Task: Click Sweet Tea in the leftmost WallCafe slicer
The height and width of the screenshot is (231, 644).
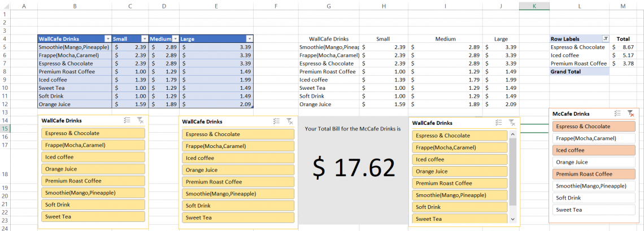Action: tap(93, 216)
